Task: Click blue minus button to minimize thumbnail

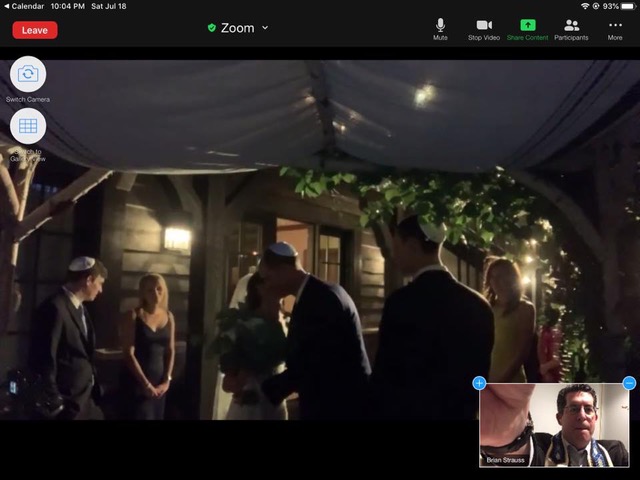Action: click(629, 383)
